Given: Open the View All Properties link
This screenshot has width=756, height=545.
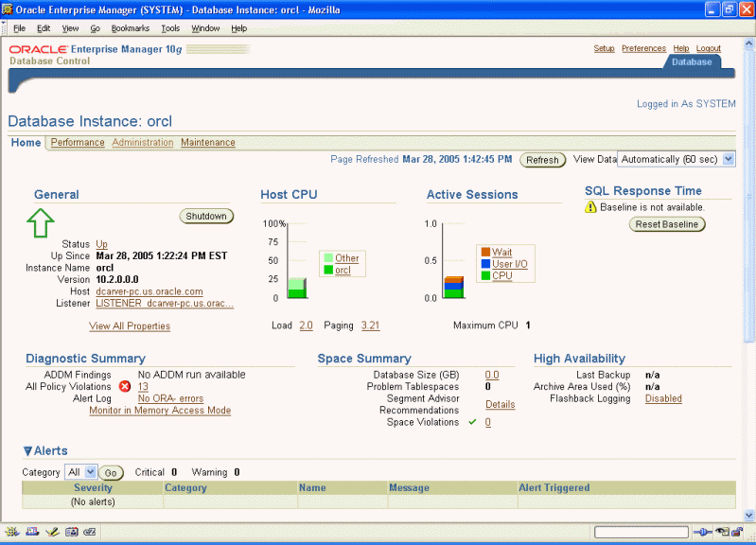Looking at the screenshot, I should (130, 326).
